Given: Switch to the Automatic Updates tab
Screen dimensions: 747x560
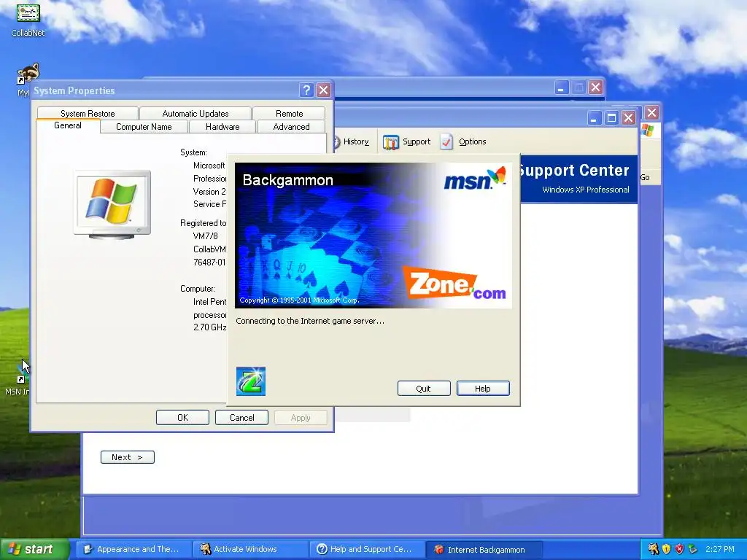Looking at the screenshot, I should point(196,113).
